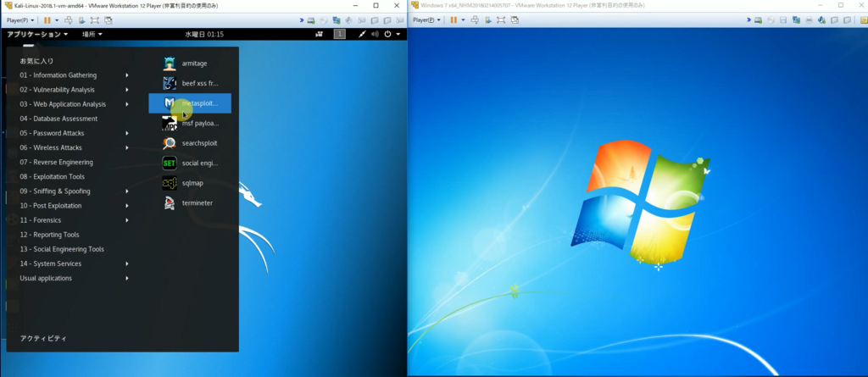Viewport: 868px width, 377px height.
Task: Click printer device icon in Windows 7 VMware toolbar
Action: [809, 20]
